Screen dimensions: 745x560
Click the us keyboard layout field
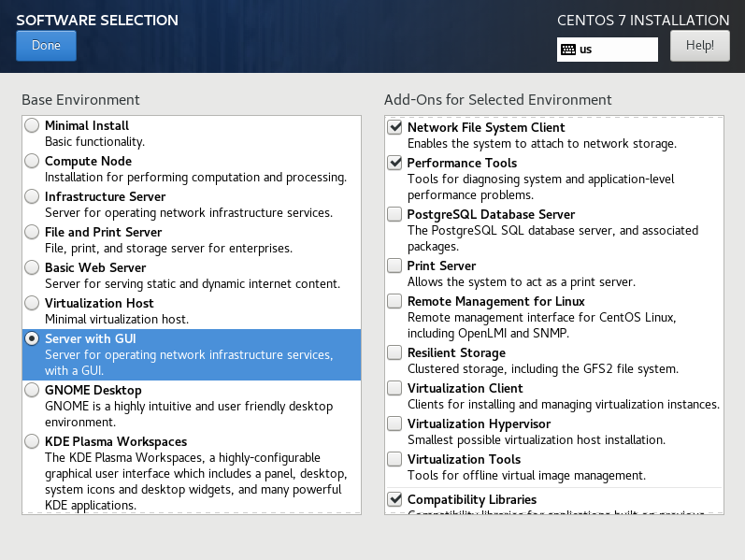[617, 50]
